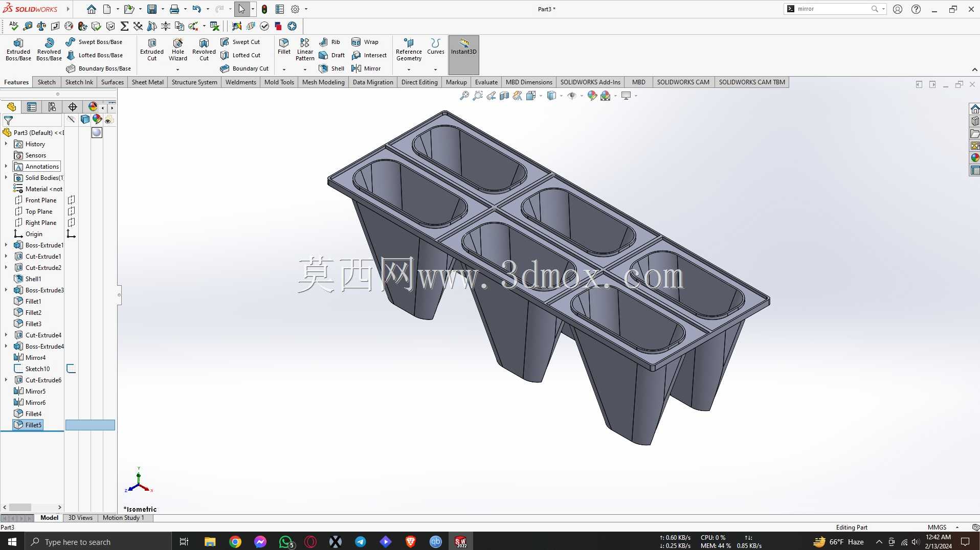The width and height of the screenshot is (980, 550).
Task: Expand the Solid Bodies folder
Action: tap(6, 178)
